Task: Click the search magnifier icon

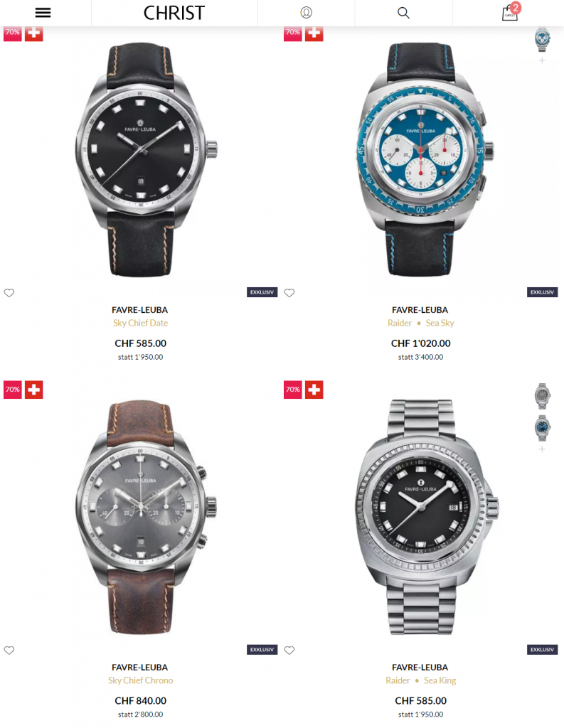Action: [403, 13]
